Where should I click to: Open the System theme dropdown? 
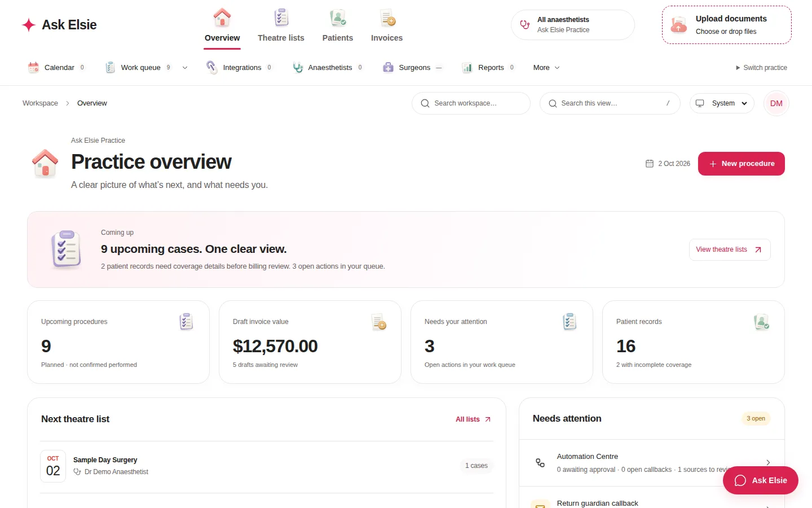tap(722, 103)
